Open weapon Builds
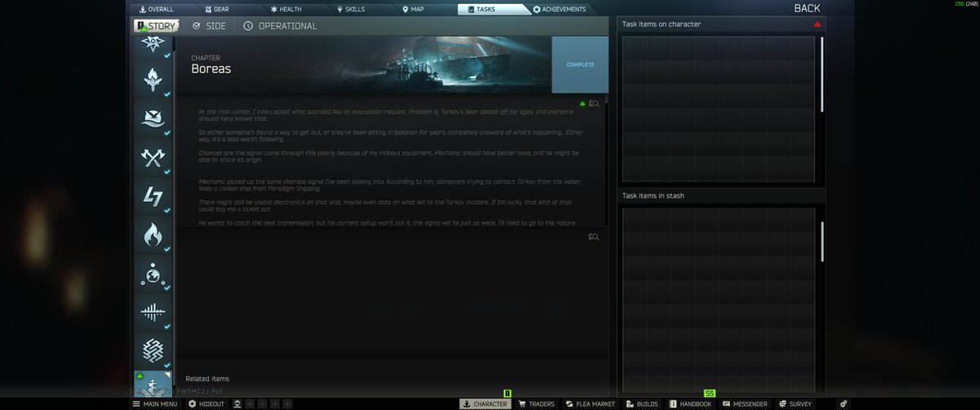 point(643,403)
